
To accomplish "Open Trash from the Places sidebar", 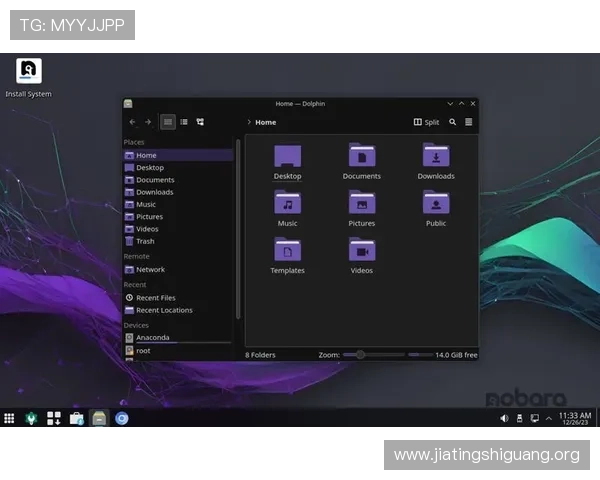I will point(145,241).
